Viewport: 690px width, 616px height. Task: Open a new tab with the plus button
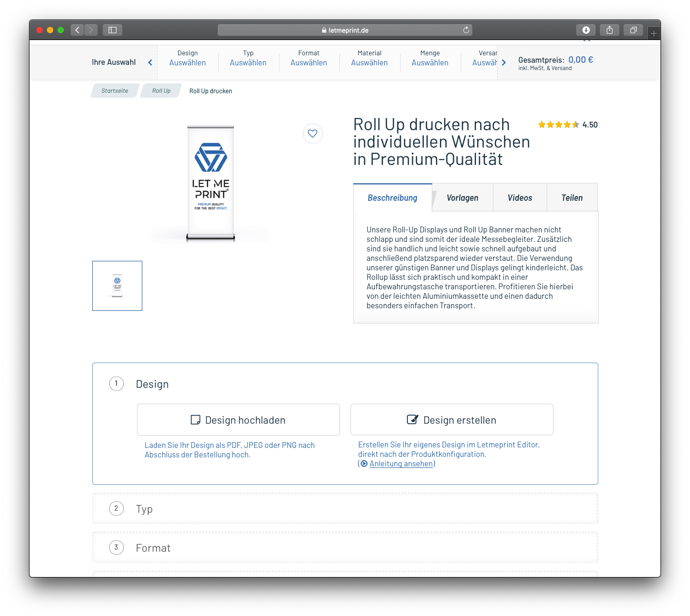[x=654, y=33]
